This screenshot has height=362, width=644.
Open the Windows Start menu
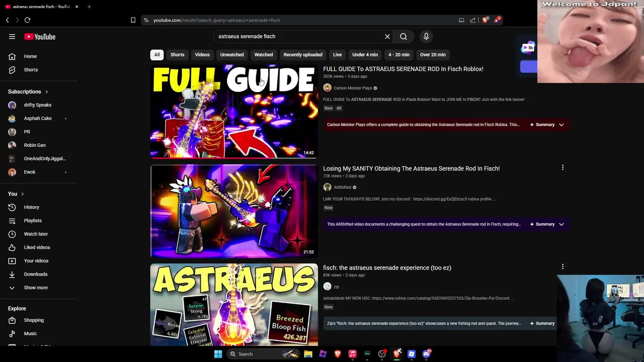point(218,354)
